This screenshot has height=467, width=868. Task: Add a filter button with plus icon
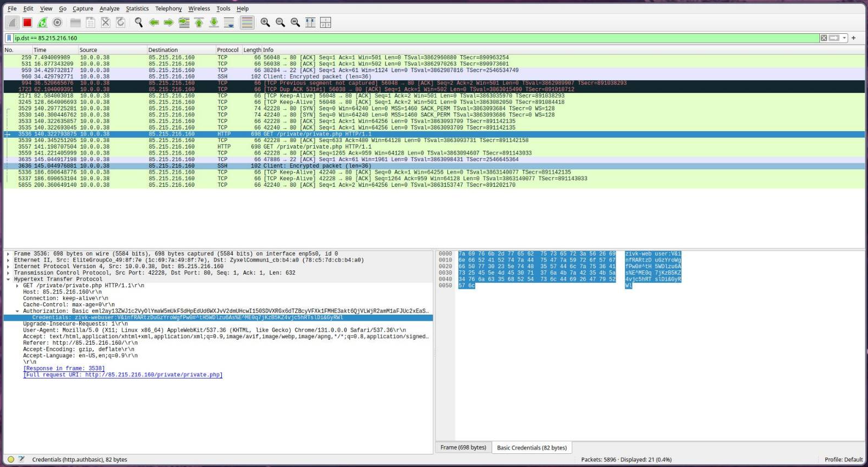click(853, 38)
